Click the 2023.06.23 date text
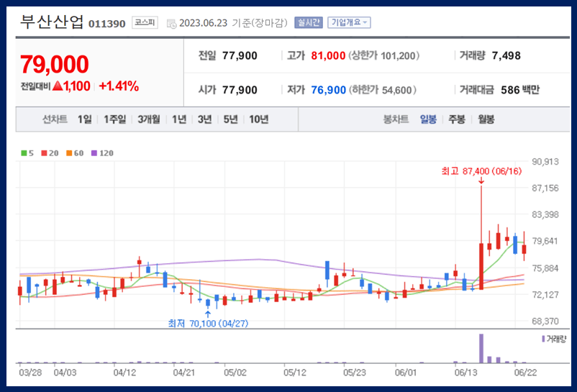This screenshot has width=577, height=392. coord(204,23)
